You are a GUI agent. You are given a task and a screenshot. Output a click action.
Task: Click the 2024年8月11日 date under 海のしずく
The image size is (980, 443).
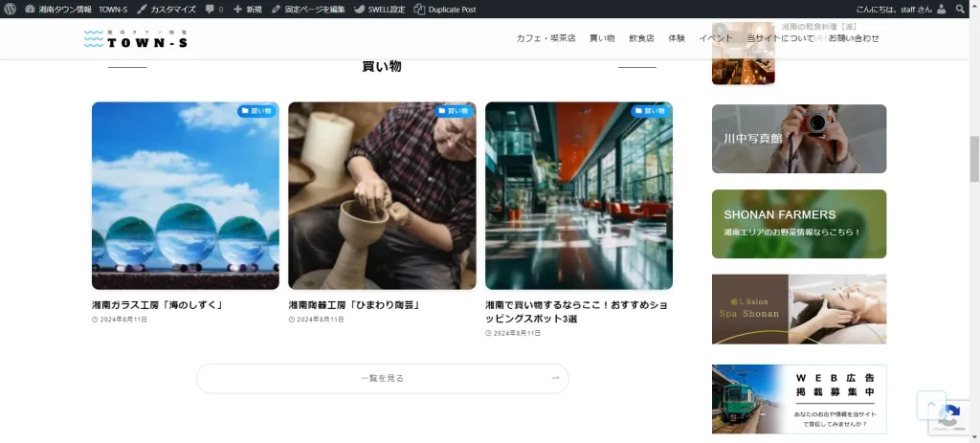tap(120, 320)
